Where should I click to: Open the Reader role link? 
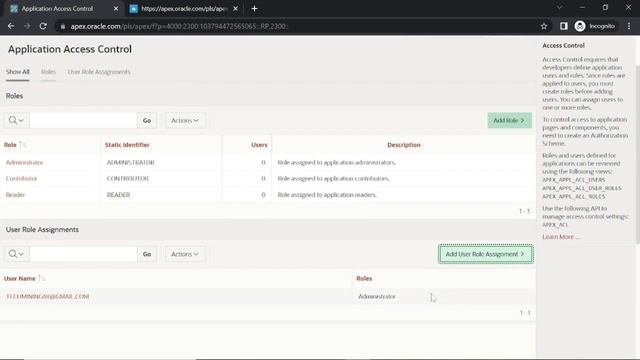pyautogui.click(x=16, y=195)
